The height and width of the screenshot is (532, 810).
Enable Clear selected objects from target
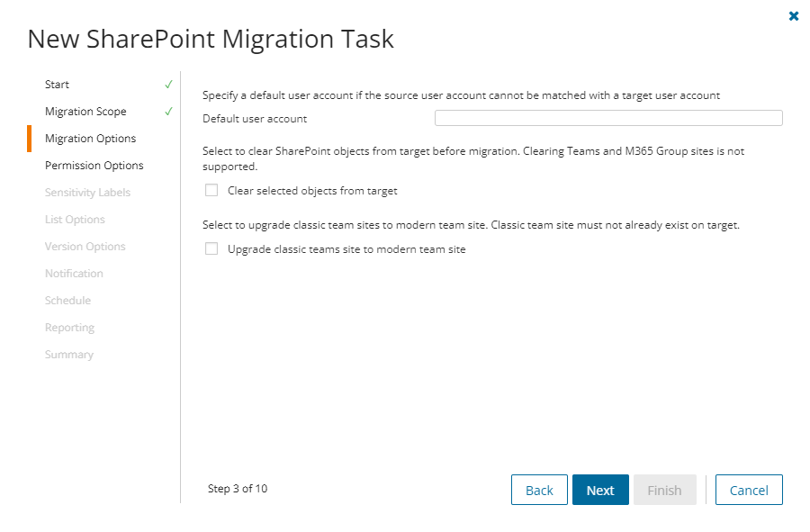(211, 190)
